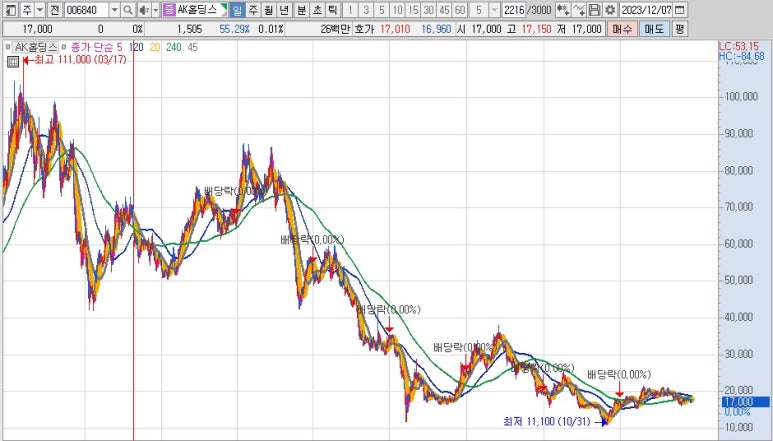Switch to weekly (주) chart period
Image resolution: width=773 pixels, height=441 pixels.
[253, 9]
